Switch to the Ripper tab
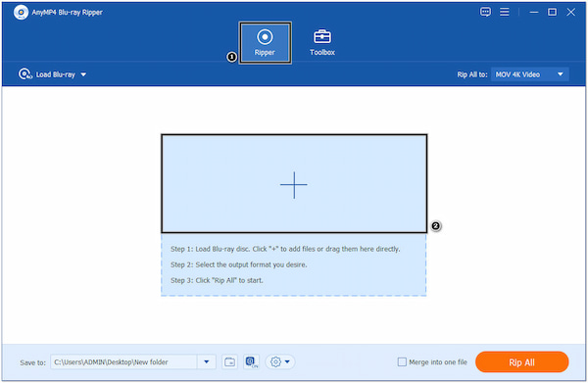Screen dimensions: 588x383 point(266,43)
